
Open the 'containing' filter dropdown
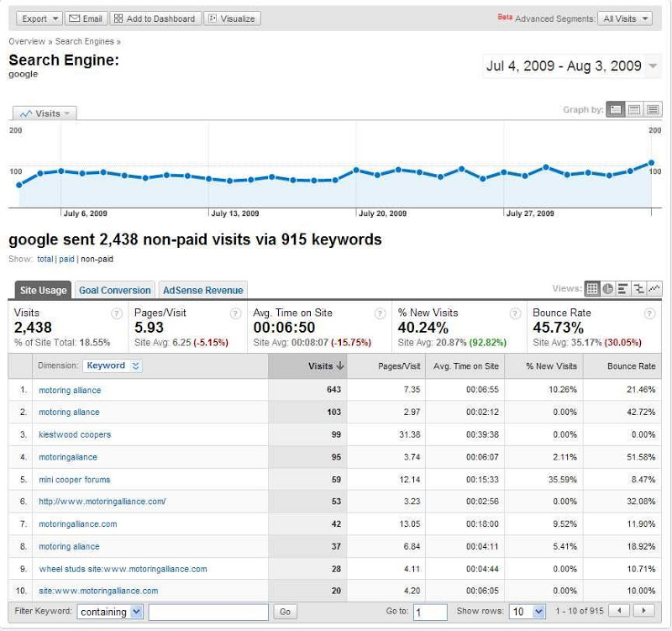[x=110, y=612]
